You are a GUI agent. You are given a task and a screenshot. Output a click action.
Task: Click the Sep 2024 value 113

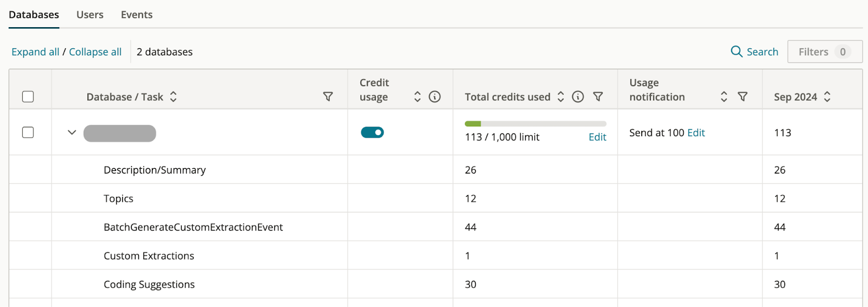782,133
